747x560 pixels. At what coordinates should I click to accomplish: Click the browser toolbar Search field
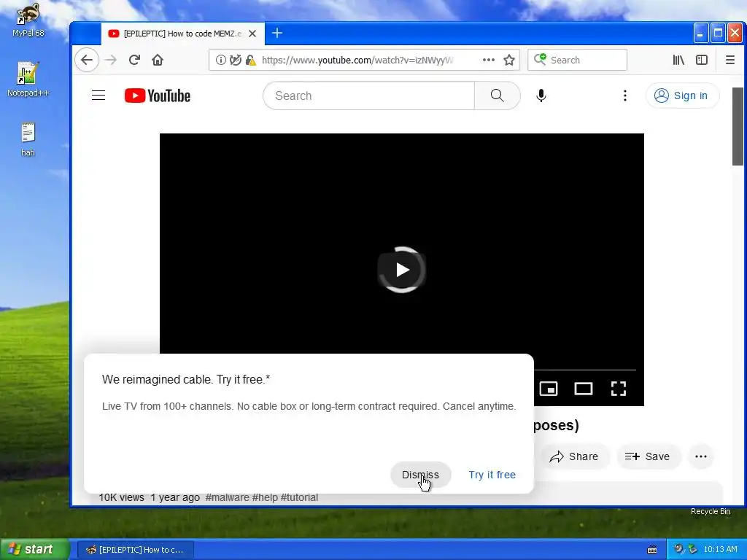[x=577, y=60]
